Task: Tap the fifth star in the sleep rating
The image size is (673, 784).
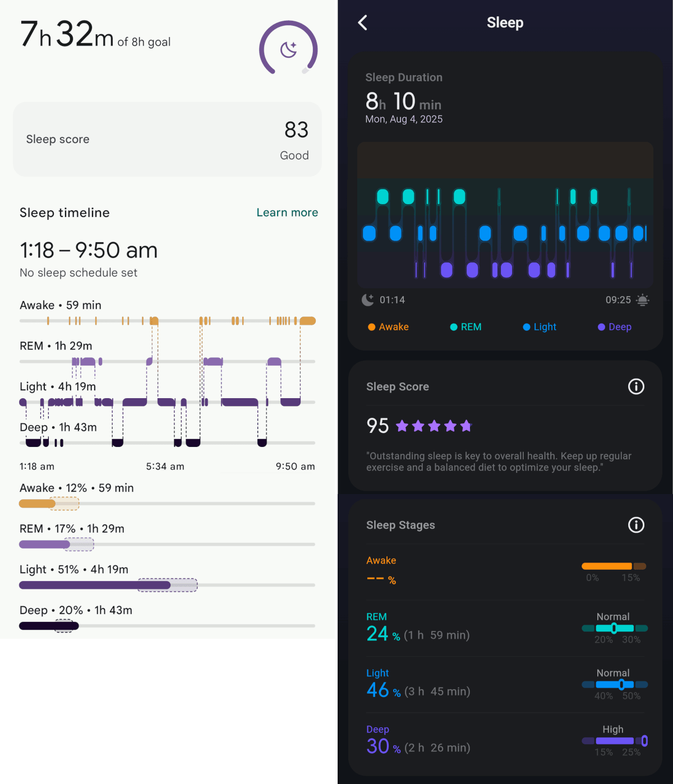Action: pyautogui.click(x=467, y=426)
